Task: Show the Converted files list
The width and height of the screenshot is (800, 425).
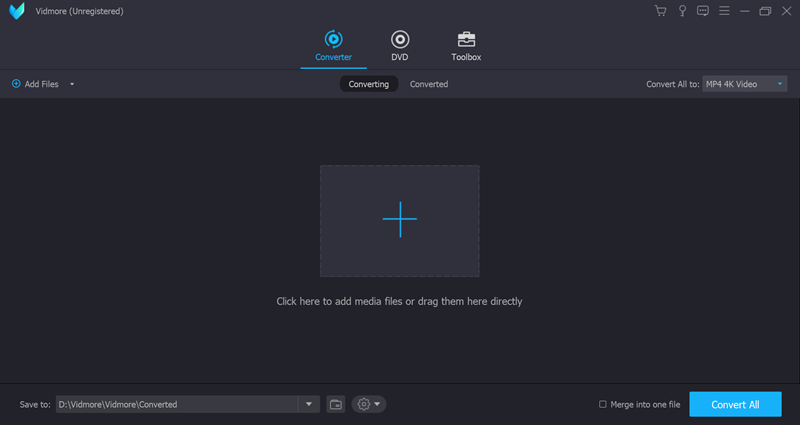Action: tap(428, 84)
